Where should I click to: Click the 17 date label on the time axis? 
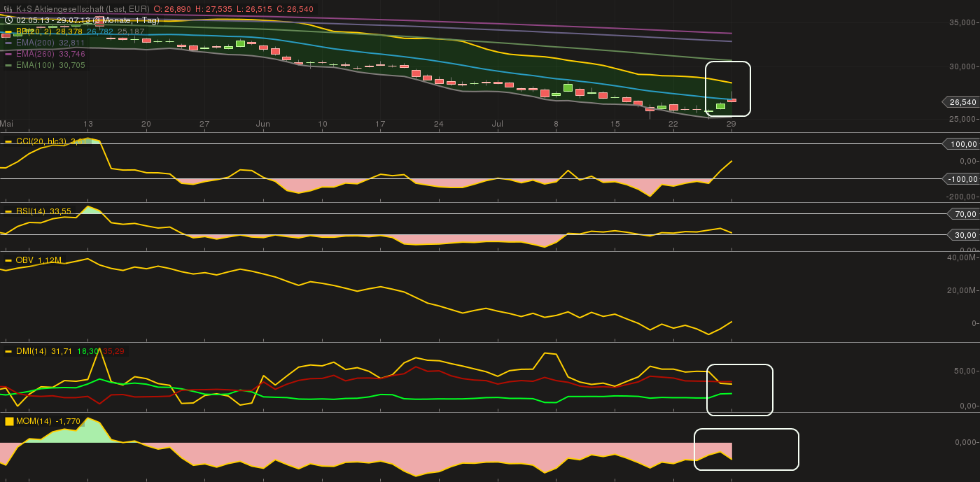click(x=381, y=124)
